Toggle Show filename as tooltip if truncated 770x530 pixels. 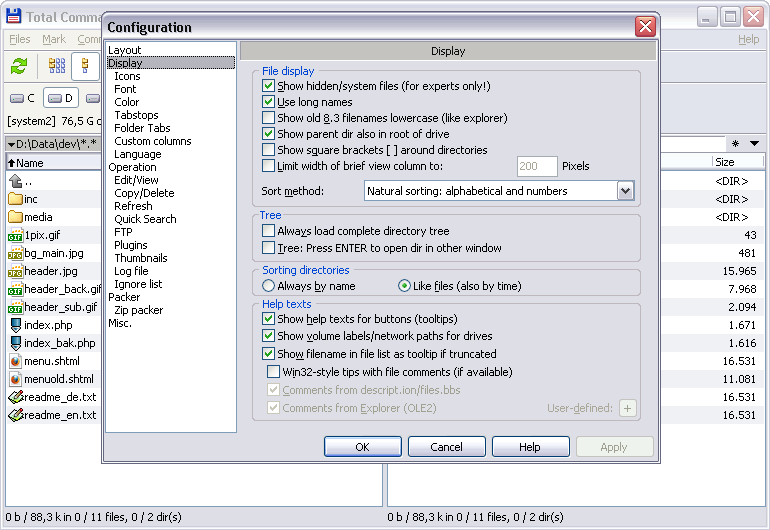(x=268, y=354)
